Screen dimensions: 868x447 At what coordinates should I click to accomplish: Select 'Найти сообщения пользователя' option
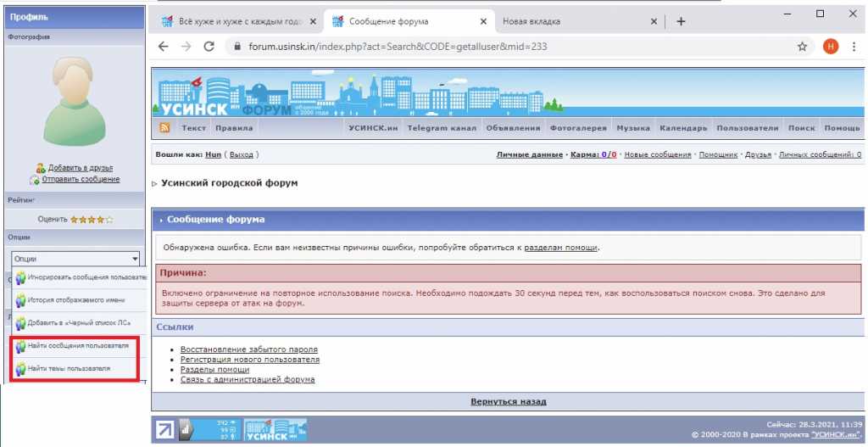point(77,347)
